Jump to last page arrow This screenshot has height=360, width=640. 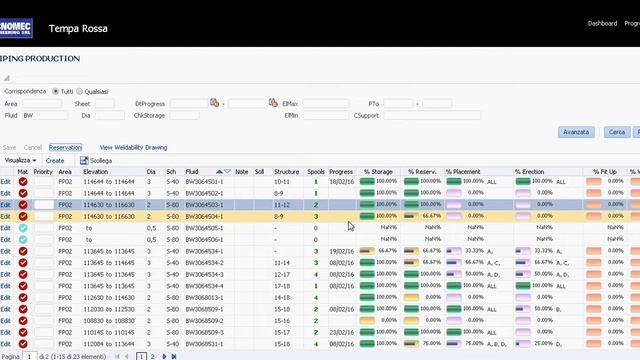coord(174,356)
